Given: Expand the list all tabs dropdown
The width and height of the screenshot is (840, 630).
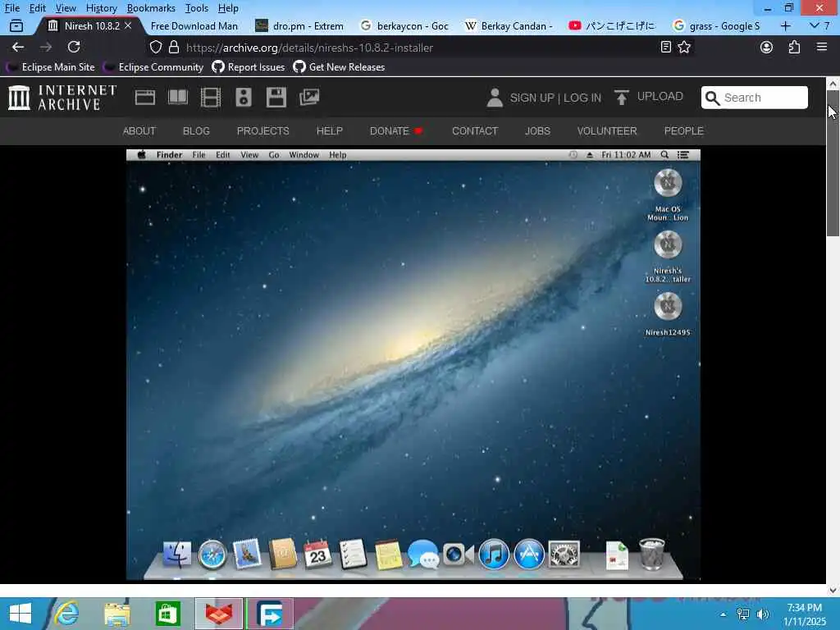Looking at the screenshot, I should coord(819,25).
